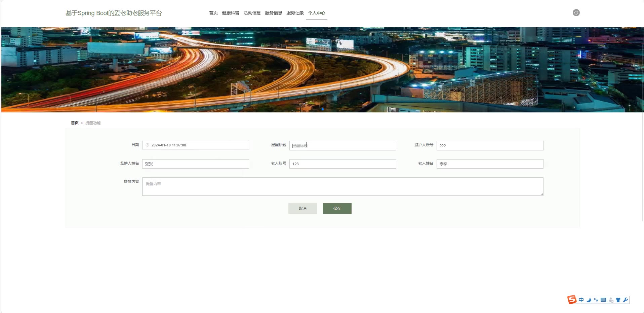Image resolution: width=644 pixels, height=313 pixels.
Task: Click the 监护人姓名 field label
Action: (130, 163)
